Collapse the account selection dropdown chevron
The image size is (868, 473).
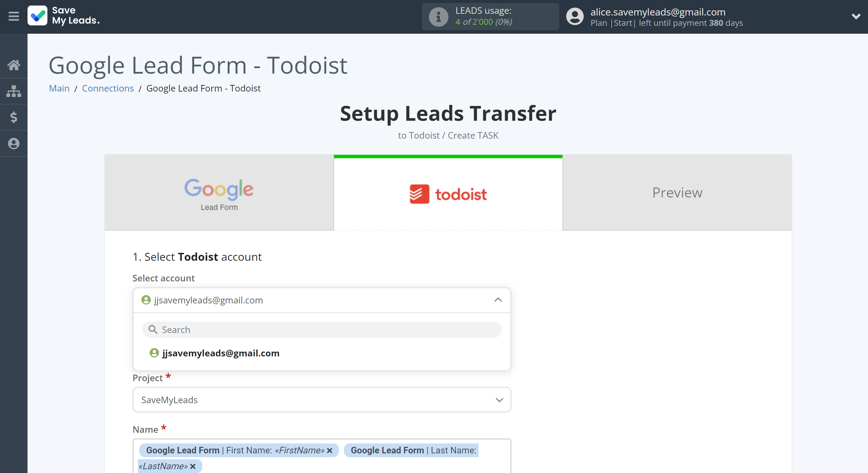[x=497, y=300]
